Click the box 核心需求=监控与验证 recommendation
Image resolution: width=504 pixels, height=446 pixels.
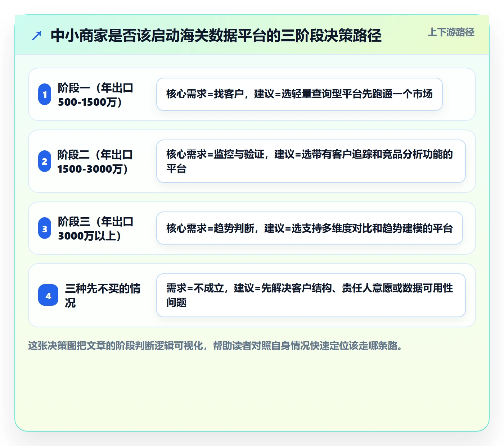coord(311,161)
